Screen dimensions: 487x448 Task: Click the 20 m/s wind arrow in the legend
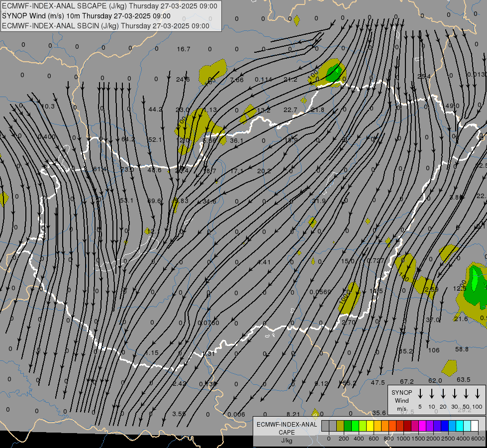click(x=443, y=394)
